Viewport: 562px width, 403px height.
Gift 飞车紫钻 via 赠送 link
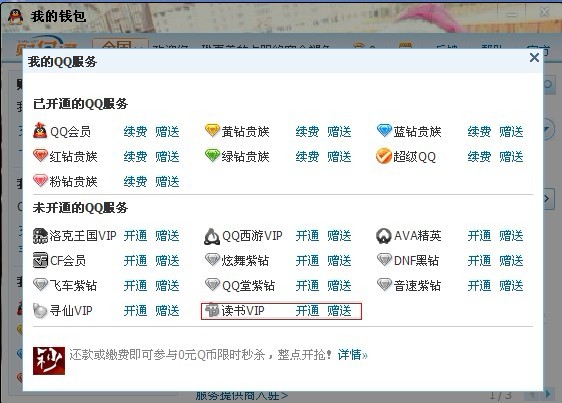pos(167,286)
